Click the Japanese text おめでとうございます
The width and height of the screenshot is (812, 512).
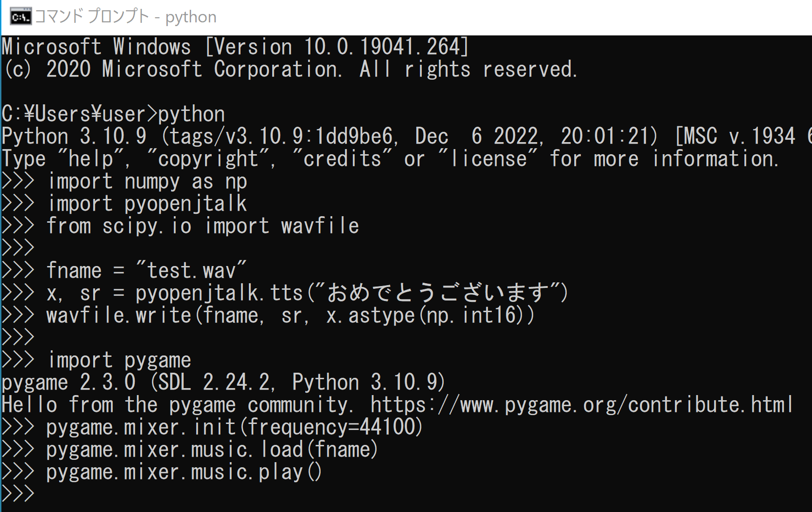(438, 293)
